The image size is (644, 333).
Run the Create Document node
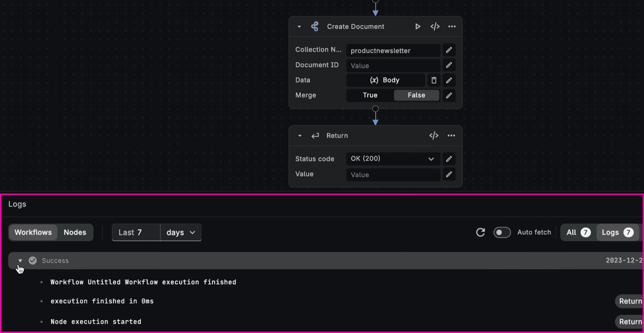pyautogui.click(x=417, y=26)
